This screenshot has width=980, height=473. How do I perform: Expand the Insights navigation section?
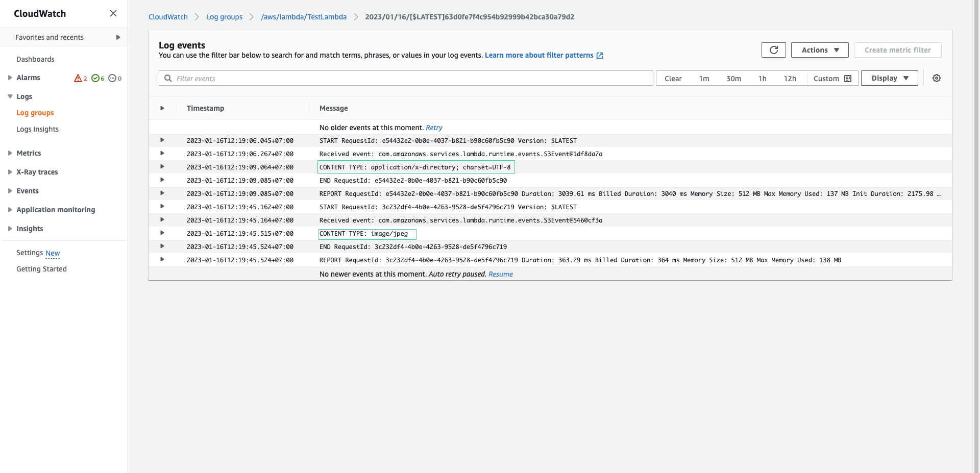(10, 229)
